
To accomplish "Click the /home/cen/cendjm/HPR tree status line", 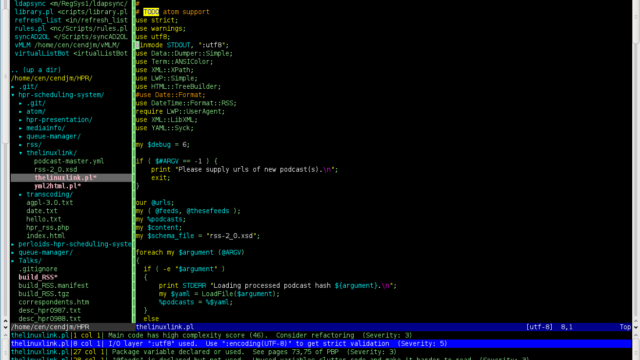I will (x=50, y=327).
